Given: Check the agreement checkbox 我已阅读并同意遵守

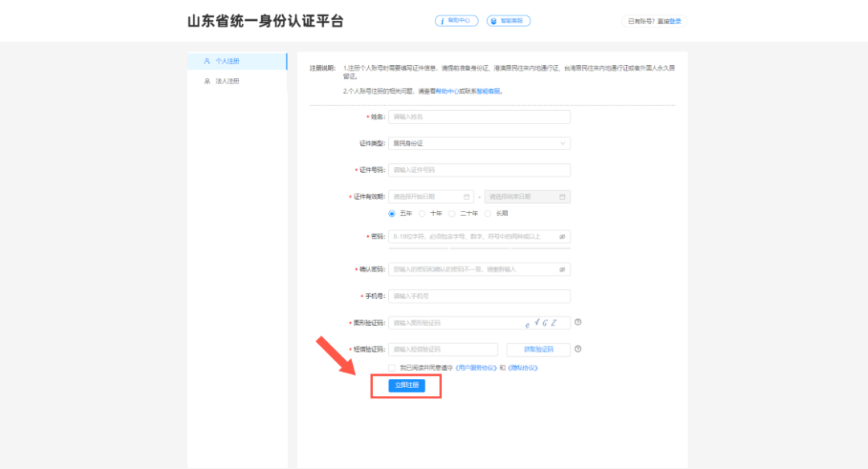Looking at the screenshot, I should (x=392, y=368).
